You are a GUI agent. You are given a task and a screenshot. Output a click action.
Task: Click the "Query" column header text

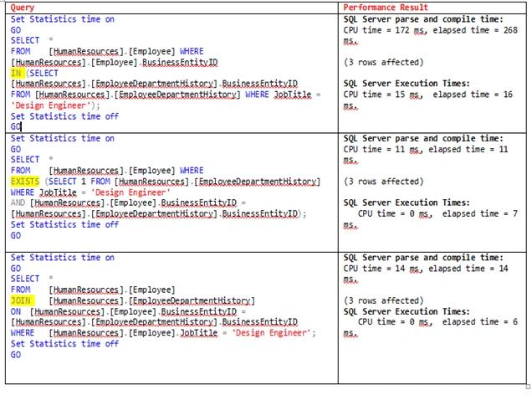[22, 8]
